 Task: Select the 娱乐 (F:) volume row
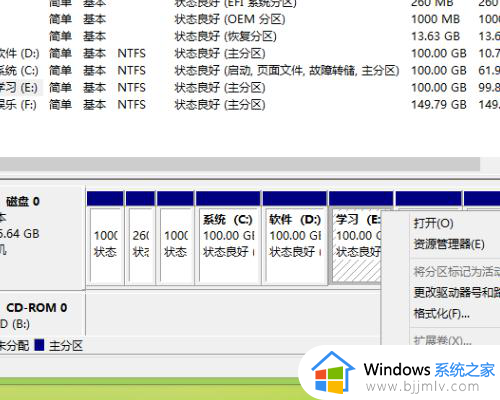pyautogui.click(x=250, y=105)
